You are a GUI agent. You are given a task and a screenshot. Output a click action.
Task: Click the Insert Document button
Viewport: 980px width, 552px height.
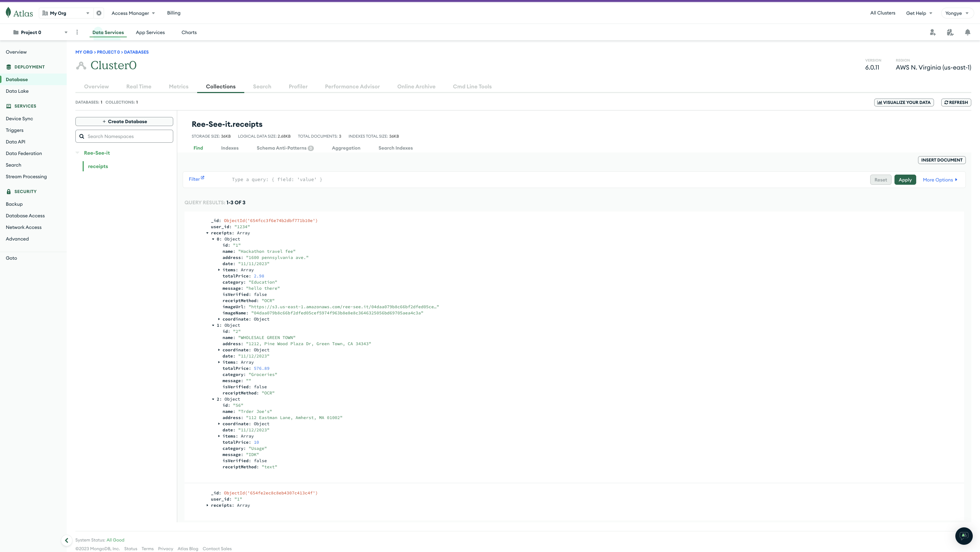[x=942, y=160]
